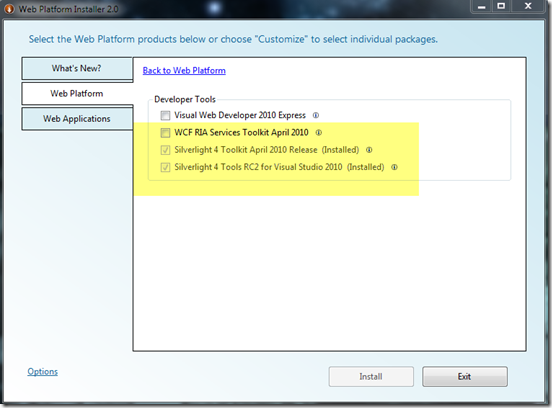The width and height of the screenshot is (552, 408).
Task: Click Silverlight 4 Tools RC2 for Visual Studio text
Action: tap(258, 167)
